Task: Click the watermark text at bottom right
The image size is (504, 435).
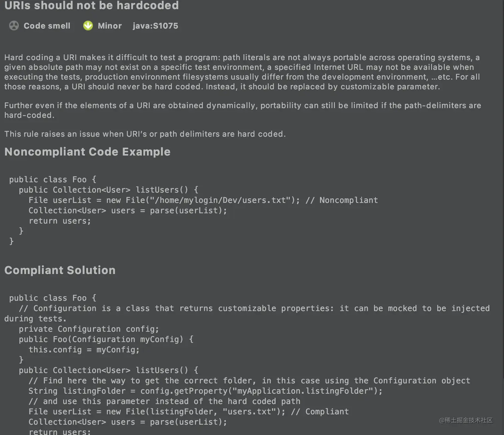Action: [x=466, y=420]
